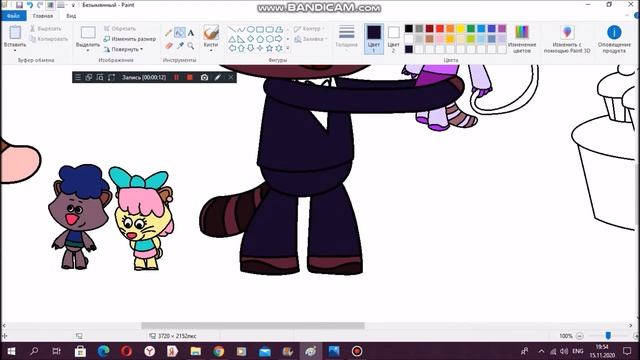Pick the custom dark navy swatch
The height and width of the screenshot is (360, 640).
409,49
